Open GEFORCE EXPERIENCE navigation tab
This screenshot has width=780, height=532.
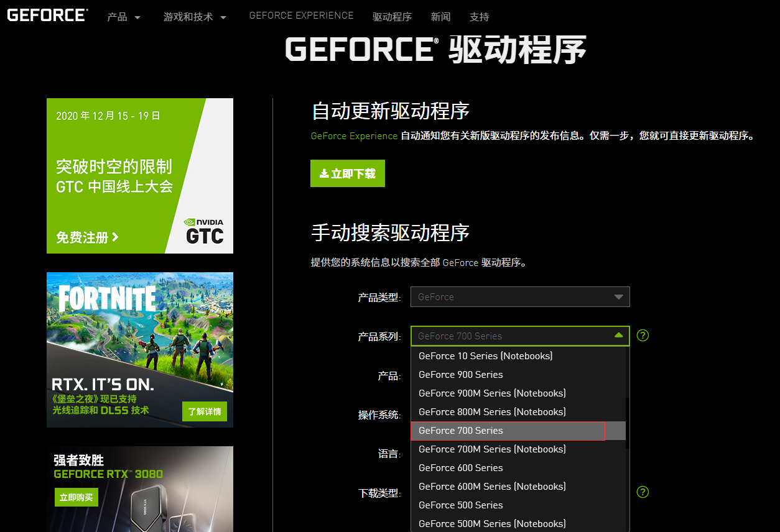point(301,16)
